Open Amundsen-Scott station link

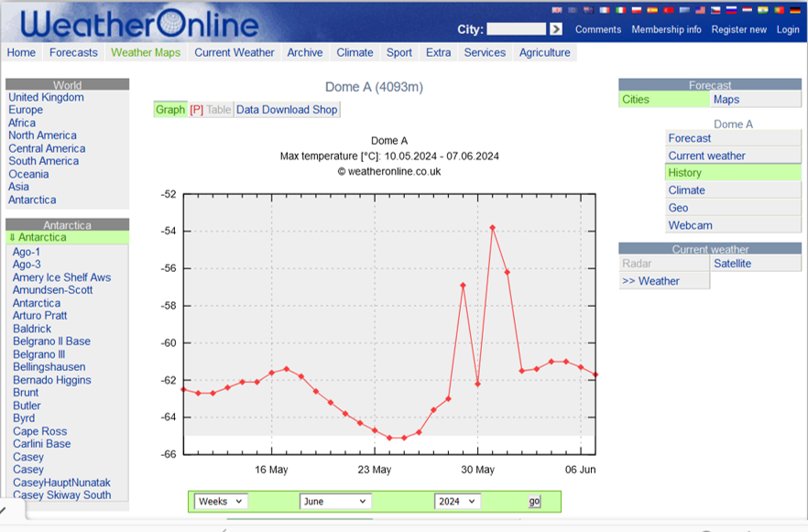click(52, 289)
